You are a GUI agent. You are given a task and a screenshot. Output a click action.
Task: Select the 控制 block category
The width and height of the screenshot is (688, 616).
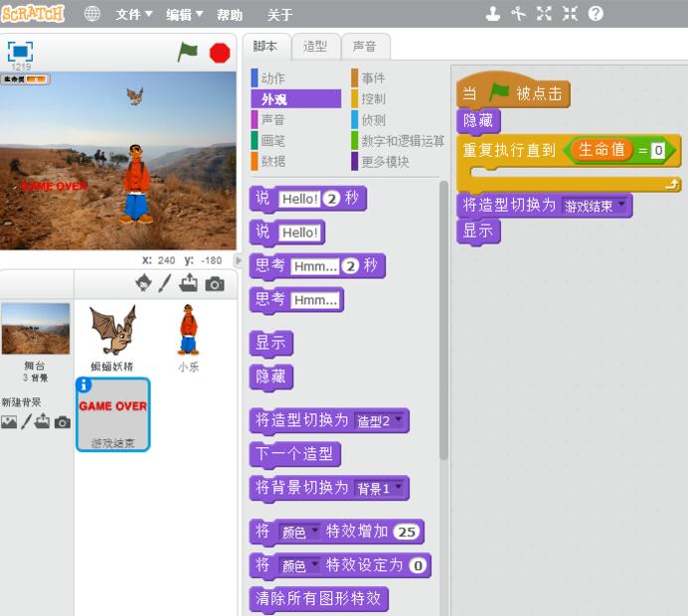pyautogui.click(x=373, y=99)
